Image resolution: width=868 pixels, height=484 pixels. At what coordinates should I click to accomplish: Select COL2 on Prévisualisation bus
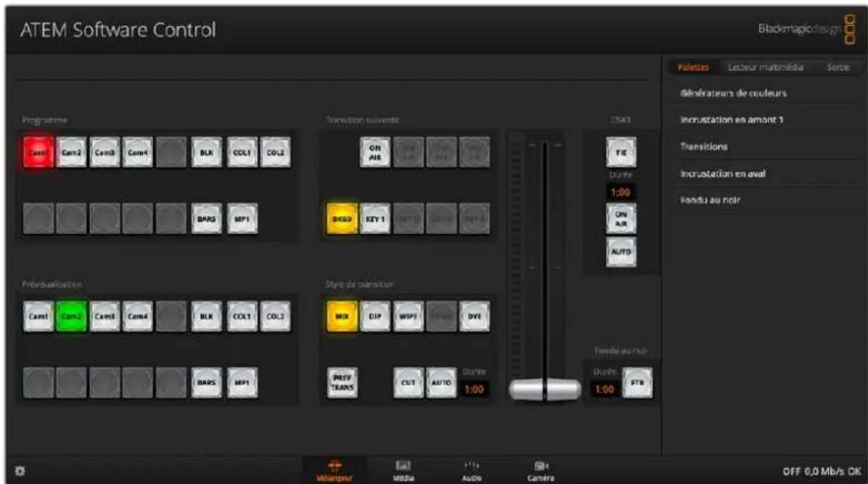click(x=275, y=316)
